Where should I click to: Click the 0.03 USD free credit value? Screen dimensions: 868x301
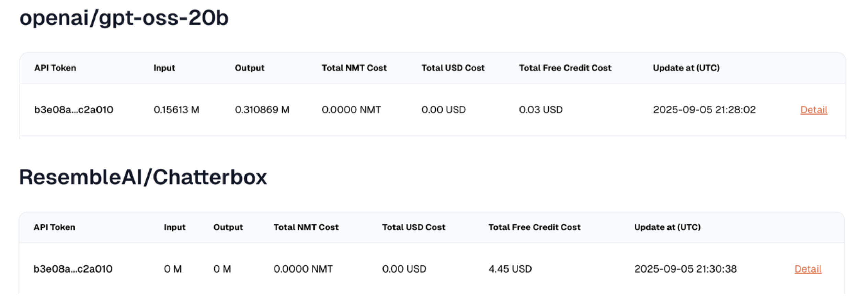pos(541,110)
